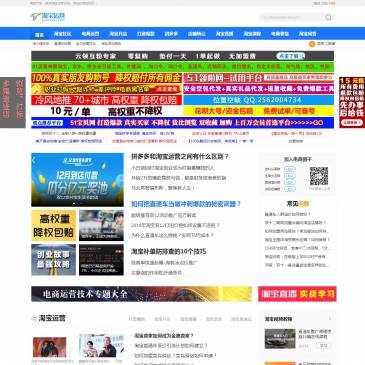
Task: Read 拼多多和淘宝运营之间有什么区别？ article
Action: 180,157
